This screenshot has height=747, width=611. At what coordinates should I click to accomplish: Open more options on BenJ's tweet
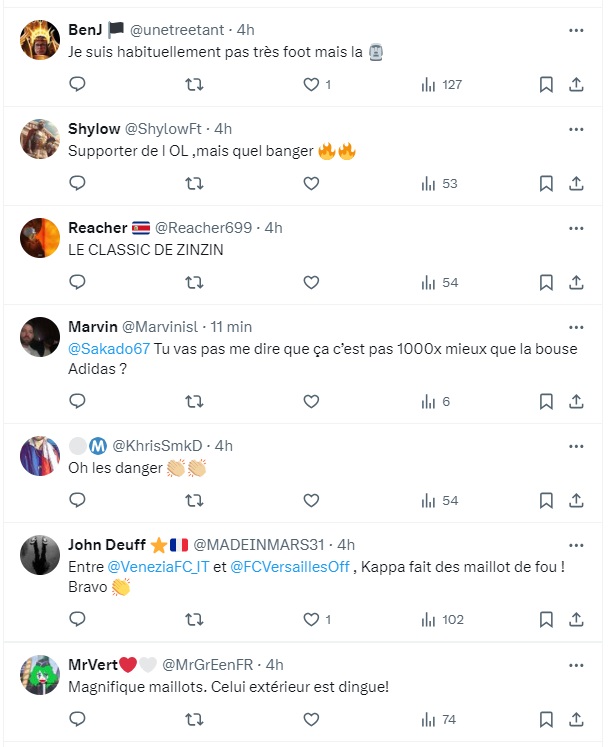coord(576,31)
